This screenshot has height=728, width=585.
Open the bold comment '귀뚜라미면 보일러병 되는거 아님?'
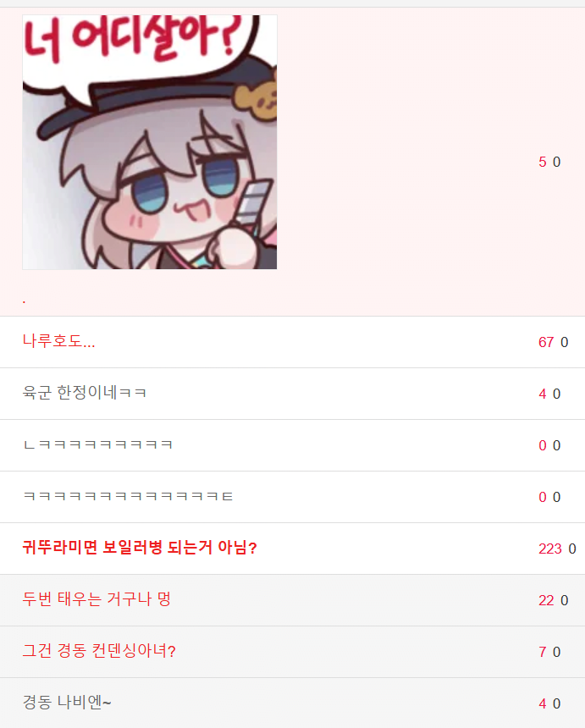pyautogui.click(x=140, y=548)
